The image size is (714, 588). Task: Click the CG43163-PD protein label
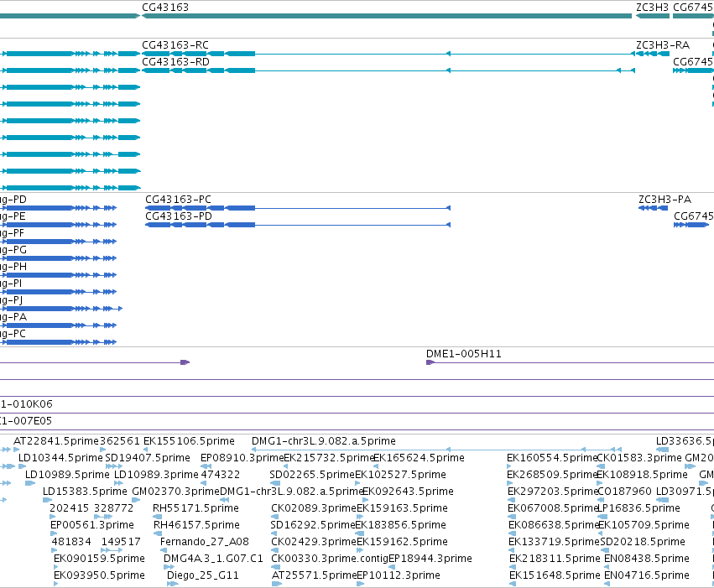179,216
